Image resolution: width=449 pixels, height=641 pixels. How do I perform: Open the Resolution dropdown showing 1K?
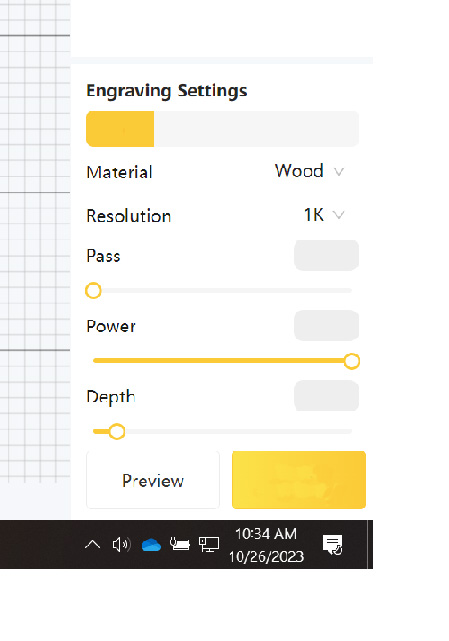[x=324, y=215]
